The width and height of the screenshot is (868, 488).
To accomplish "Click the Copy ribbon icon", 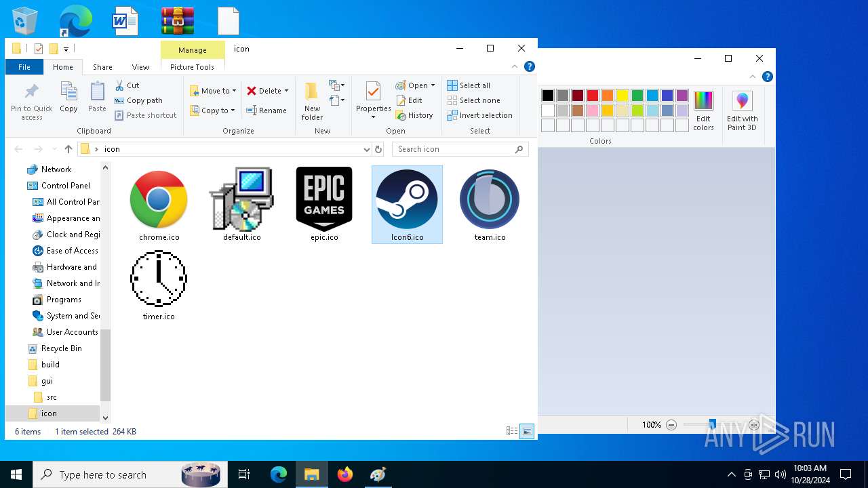I will 68,97.
